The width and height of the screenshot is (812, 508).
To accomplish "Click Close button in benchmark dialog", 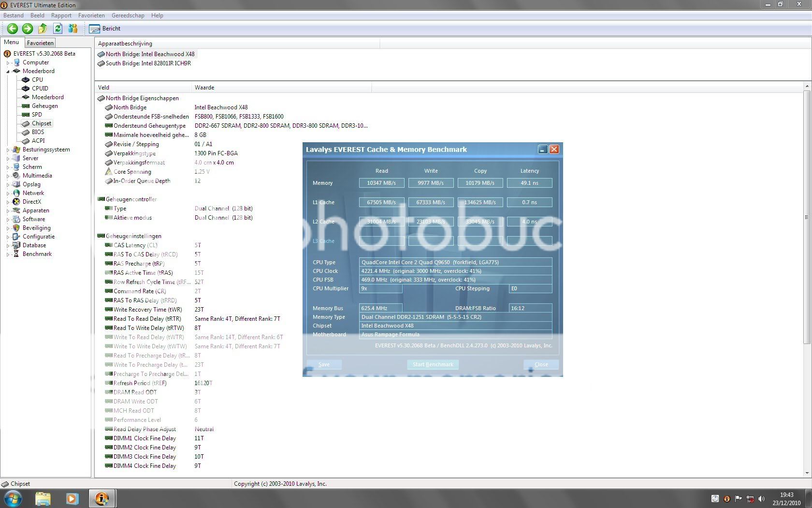I will [541, 364].
